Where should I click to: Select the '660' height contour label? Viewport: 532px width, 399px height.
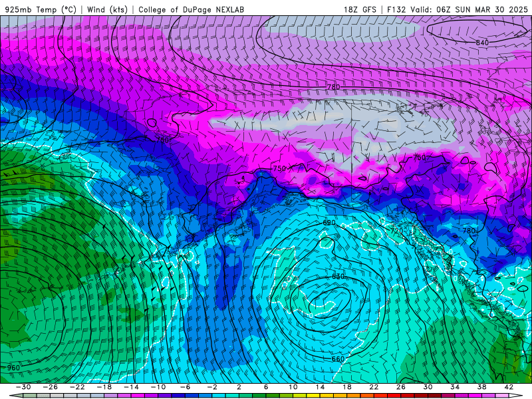(x=338, y=359)
